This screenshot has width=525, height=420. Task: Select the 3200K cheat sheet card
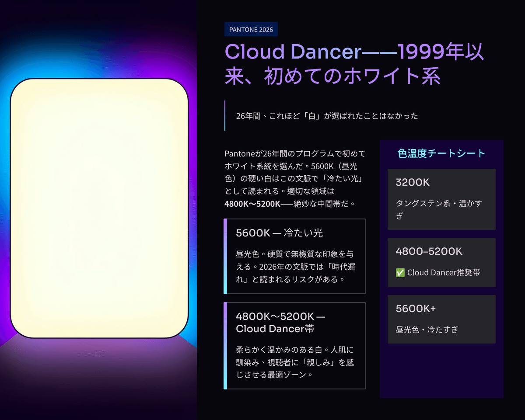(441, 199)
